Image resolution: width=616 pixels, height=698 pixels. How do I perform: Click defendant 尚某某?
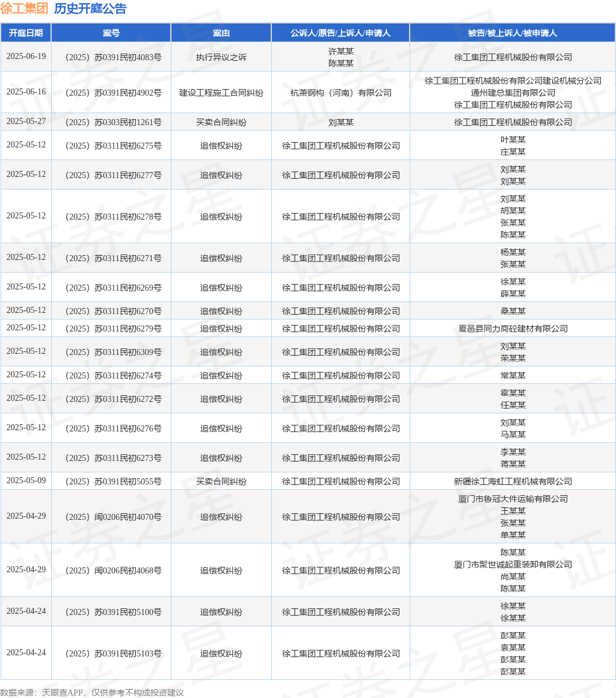click(x=513, y=576)
